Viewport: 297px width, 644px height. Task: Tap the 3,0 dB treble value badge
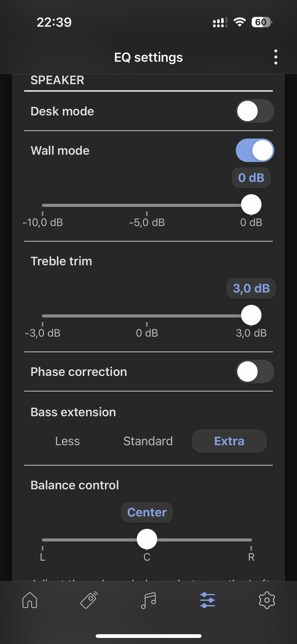click(251, 288)
